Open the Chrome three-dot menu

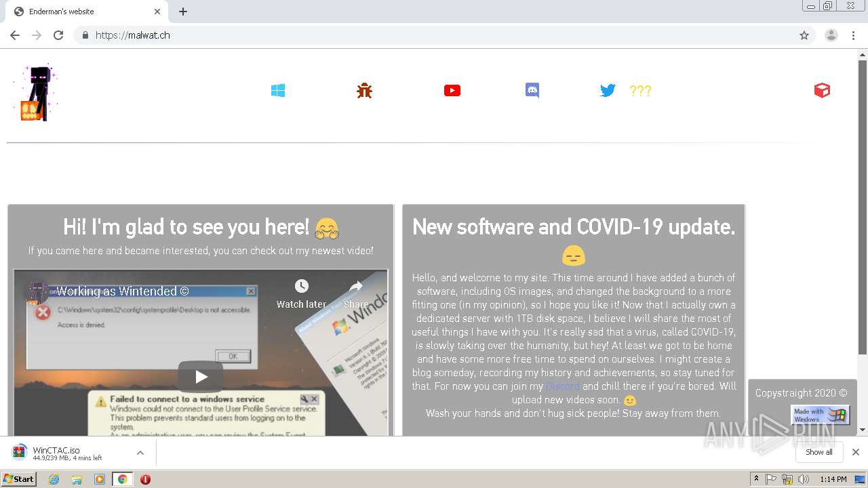pos(854,35)
